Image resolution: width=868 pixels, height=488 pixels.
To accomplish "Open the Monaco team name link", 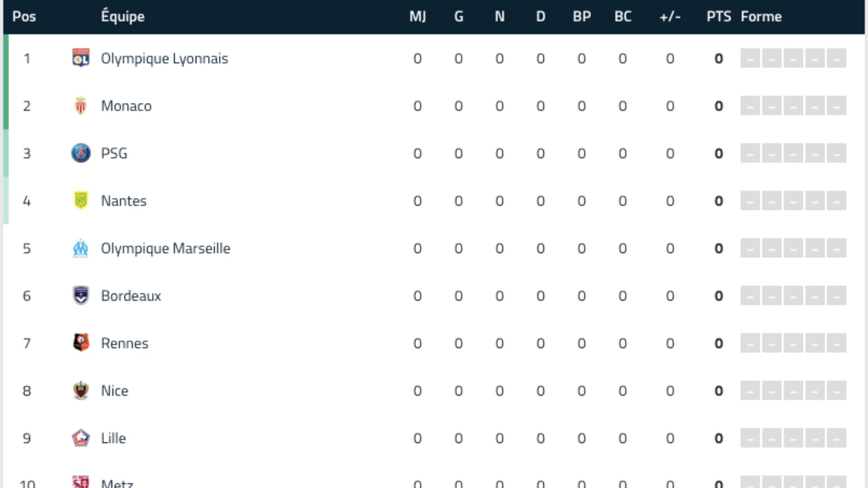I will [126, 106].
